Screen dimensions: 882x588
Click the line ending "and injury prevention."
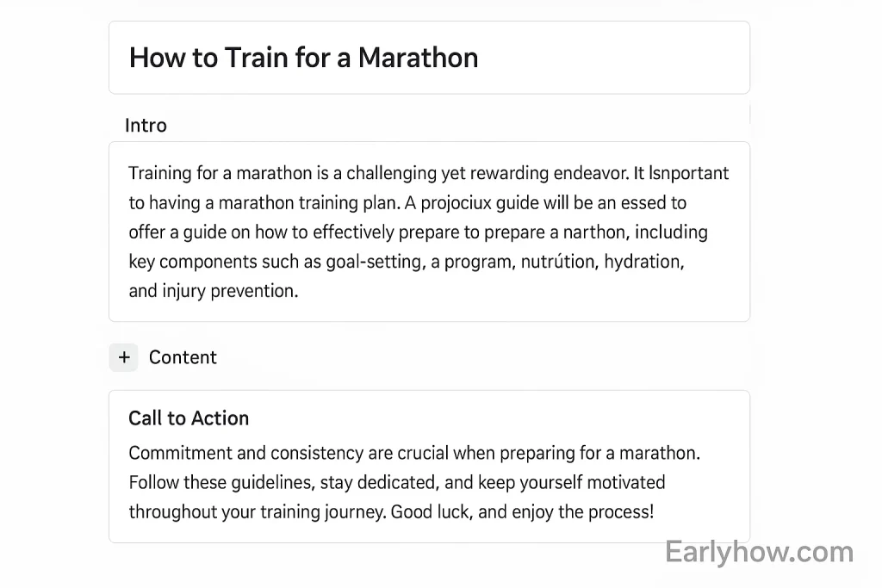coord(213,291)
